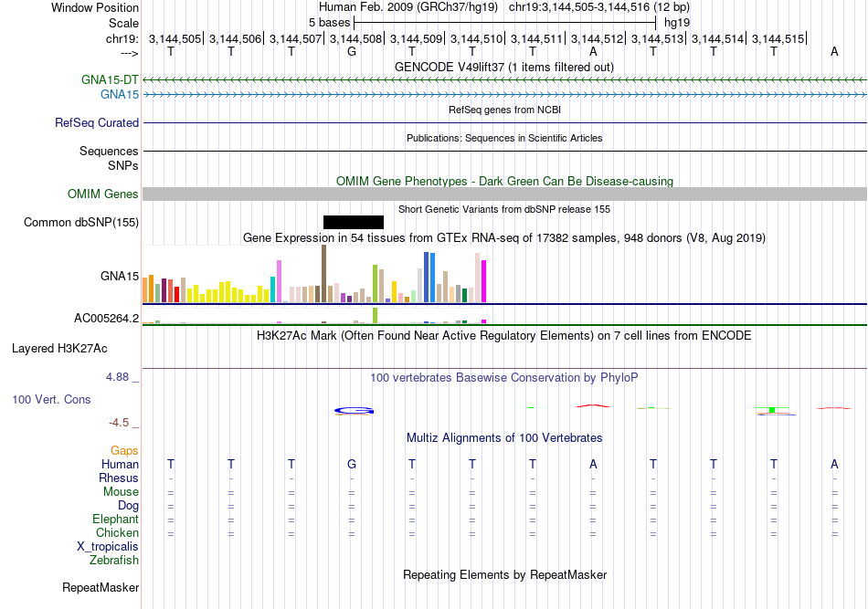Click the RefSeq genes from NCBI title

pyautogui.click(x=505, y=110)
